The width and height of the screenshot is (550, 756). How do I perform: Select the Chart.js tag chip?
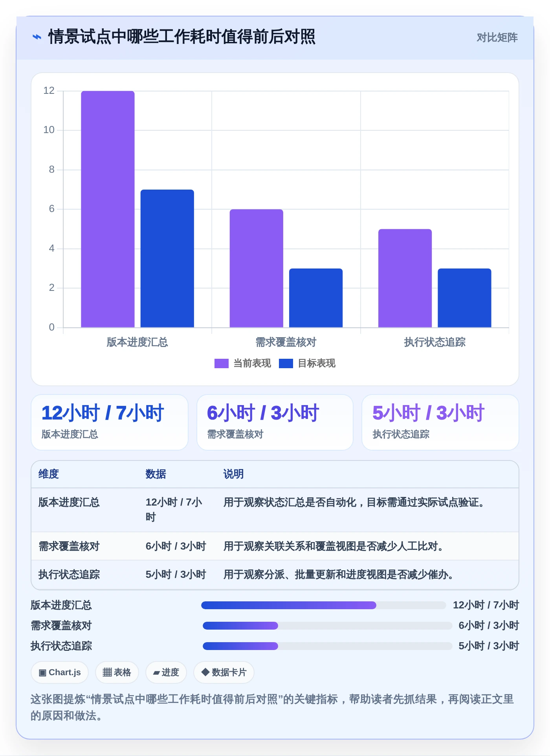(x=60, y=672)
